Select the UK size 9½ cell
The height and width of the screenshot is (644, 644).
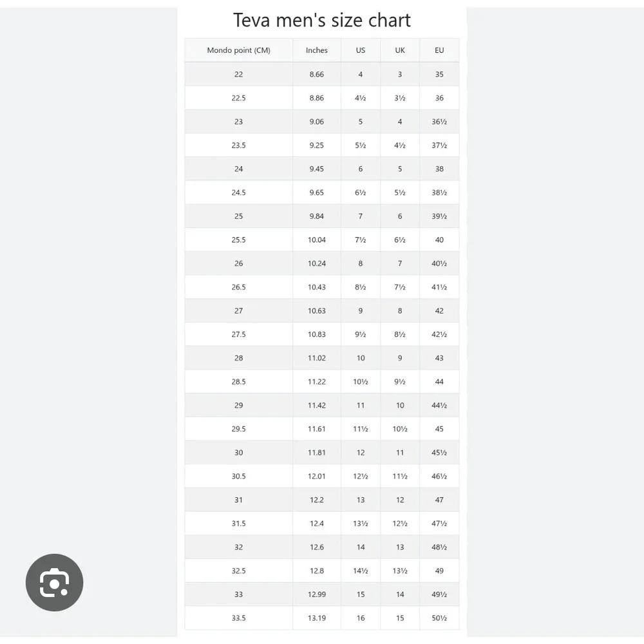pos(400,381)
